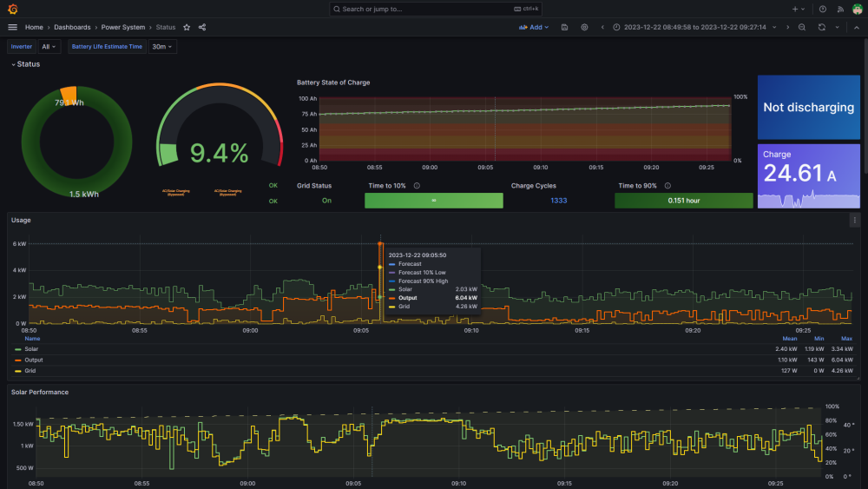Screen dimensions: 868x489
Task: Click the Charge Cycles value 1333
Action: pyautogui.click(x=558, y=201)
